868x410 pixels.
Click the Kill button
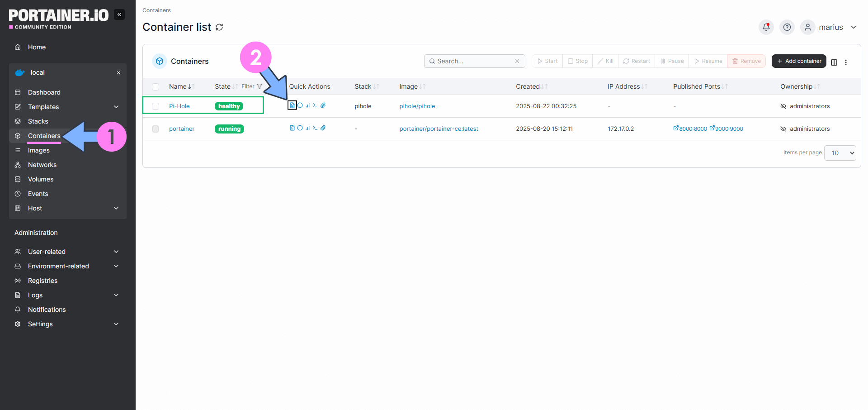[605, 61]
